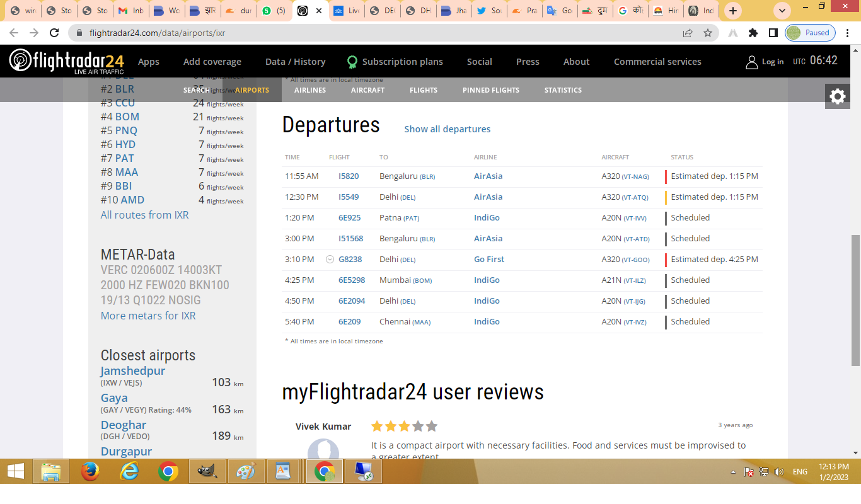The width and height of the screenshot is (861, 504).
Task: Switch to the FLIGHTS tab
Action: (x=424, y=90)
